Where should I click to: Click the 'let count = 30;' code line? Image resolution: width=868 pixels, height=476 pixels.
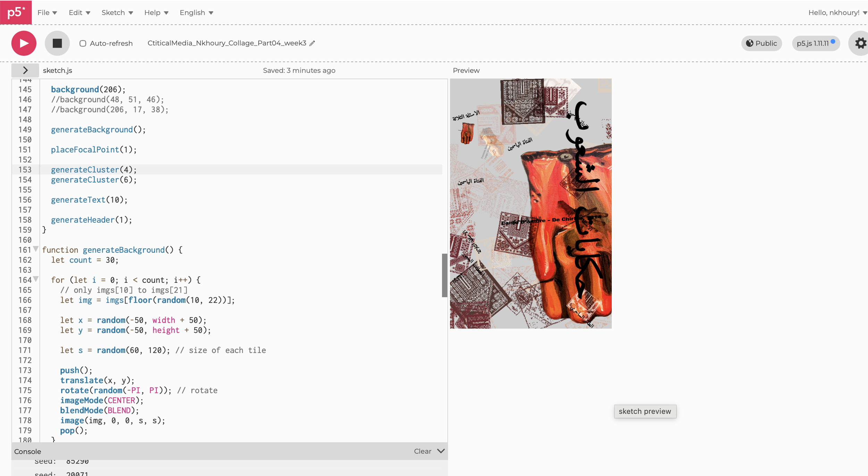click(x=85, y=260)
